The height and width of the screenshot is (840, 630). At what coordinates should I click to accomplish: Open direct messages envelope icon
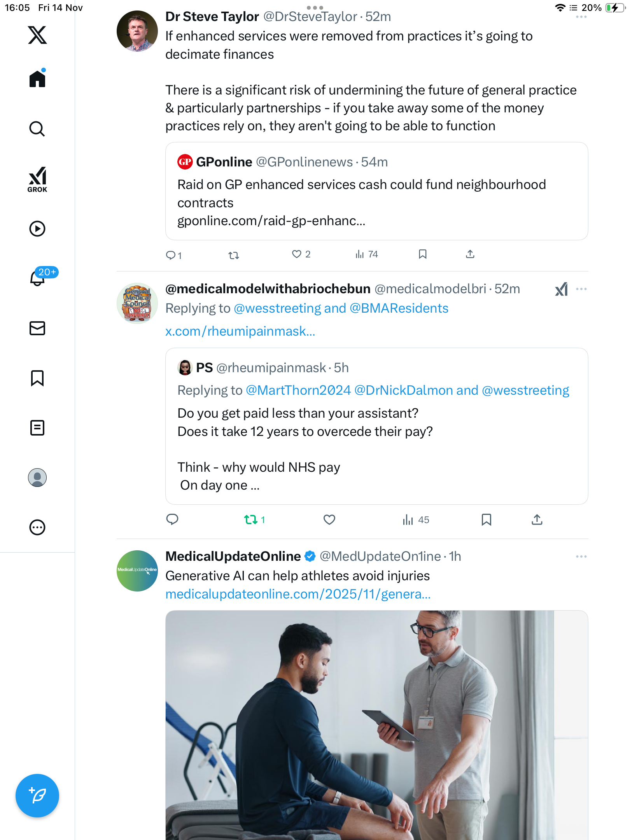pos(37,328)
